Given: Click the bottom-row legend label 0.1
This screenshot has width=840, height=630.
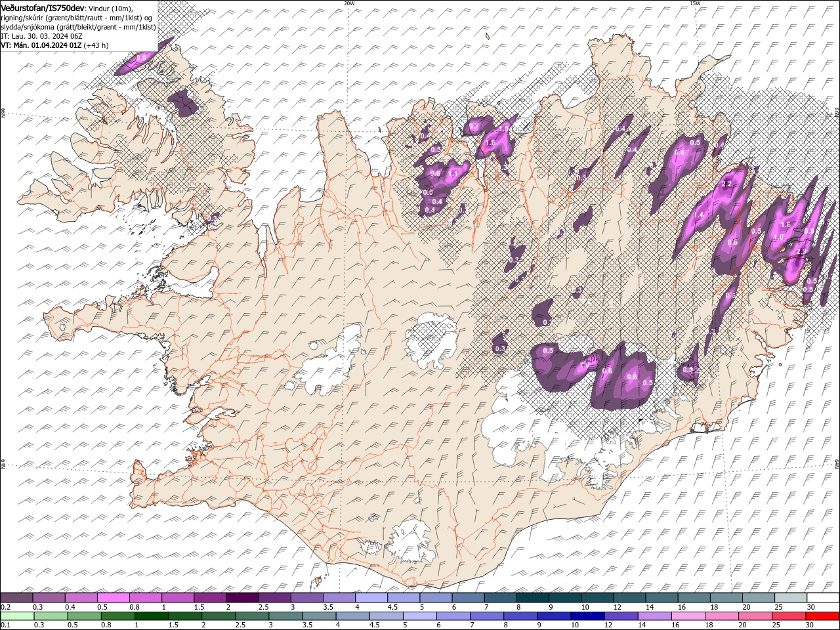Looking at the screenshot, I should tap(5, 625).
